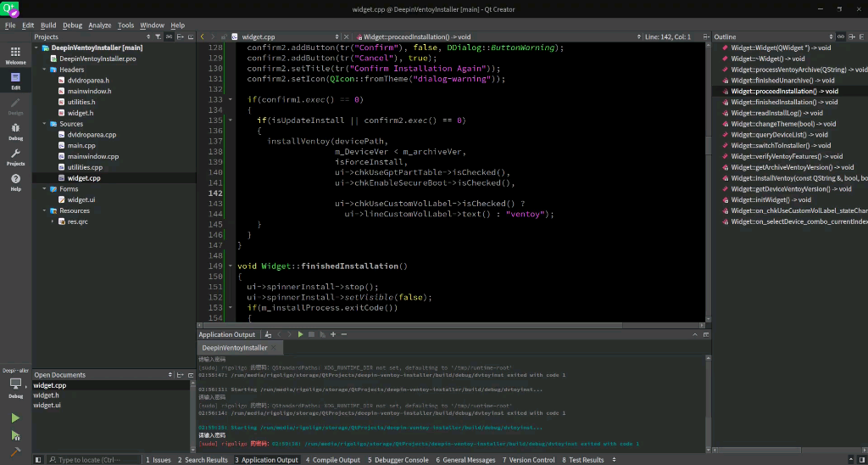Show the 1 Issues pane

(x=159, y=460)
